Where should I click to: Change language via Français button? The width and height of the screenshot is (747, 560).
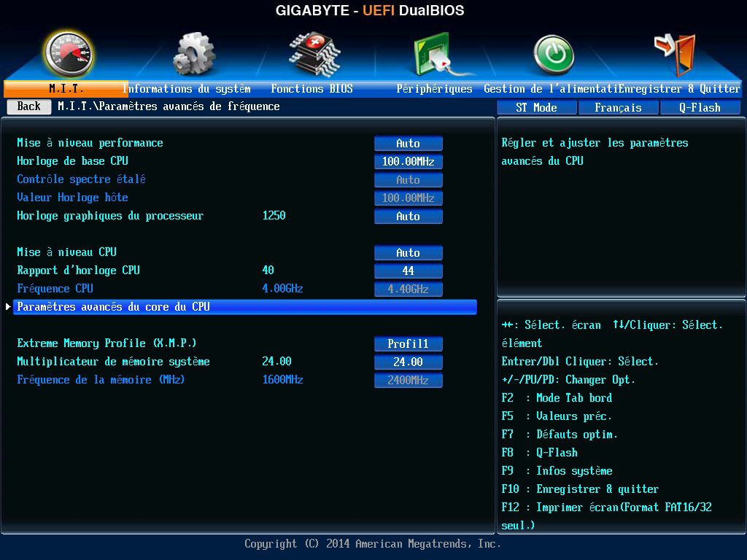[618, 108]
